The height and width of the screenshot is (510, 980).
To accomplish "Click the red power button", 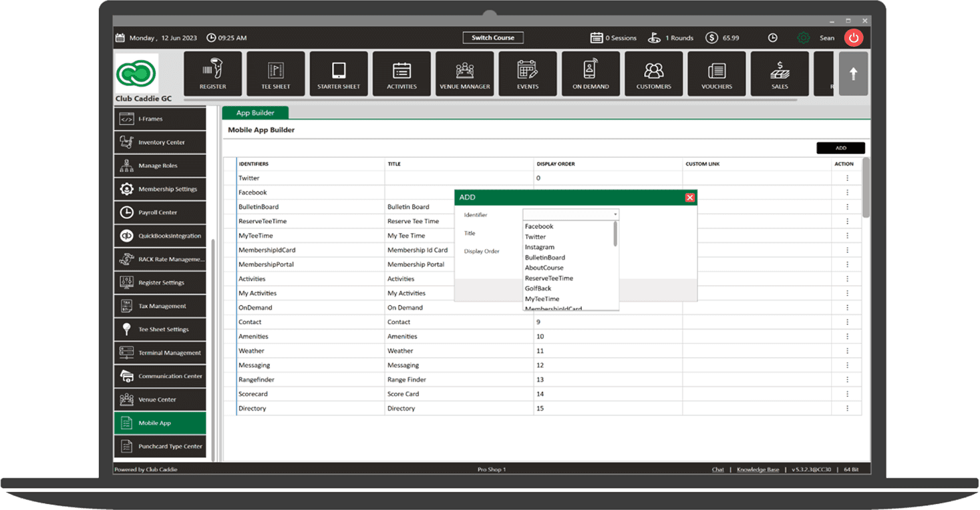I will click(854, 38).
